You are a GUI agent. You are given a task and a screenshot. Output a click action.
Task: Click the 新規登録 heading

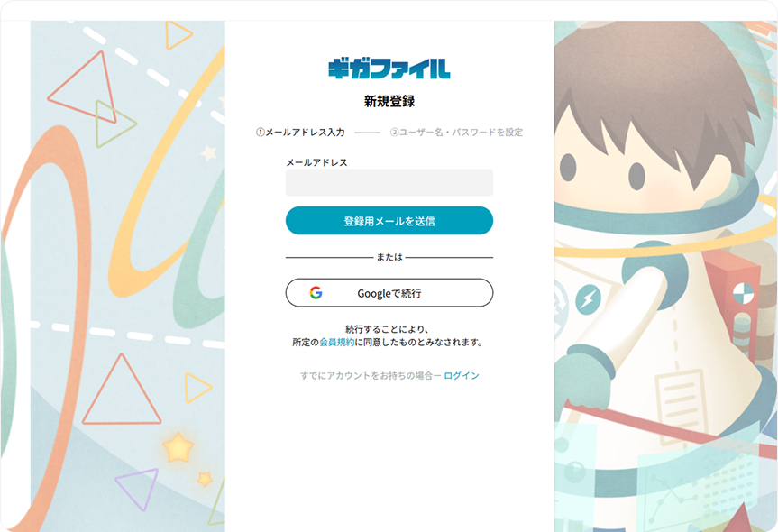pyautogui.click(x=389, y=101)
